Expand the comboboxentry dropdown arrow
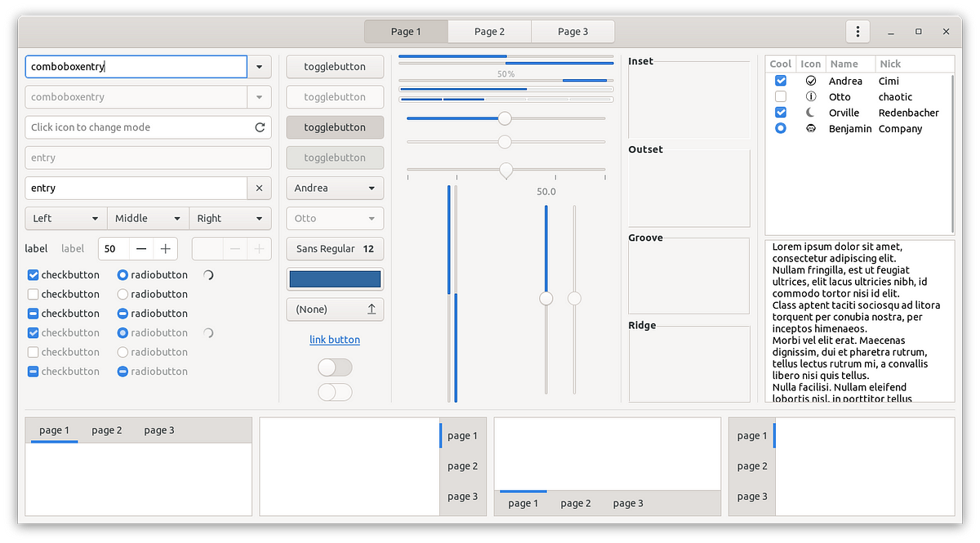Screen dimensions: 980x543 click(x=259, y=67)
